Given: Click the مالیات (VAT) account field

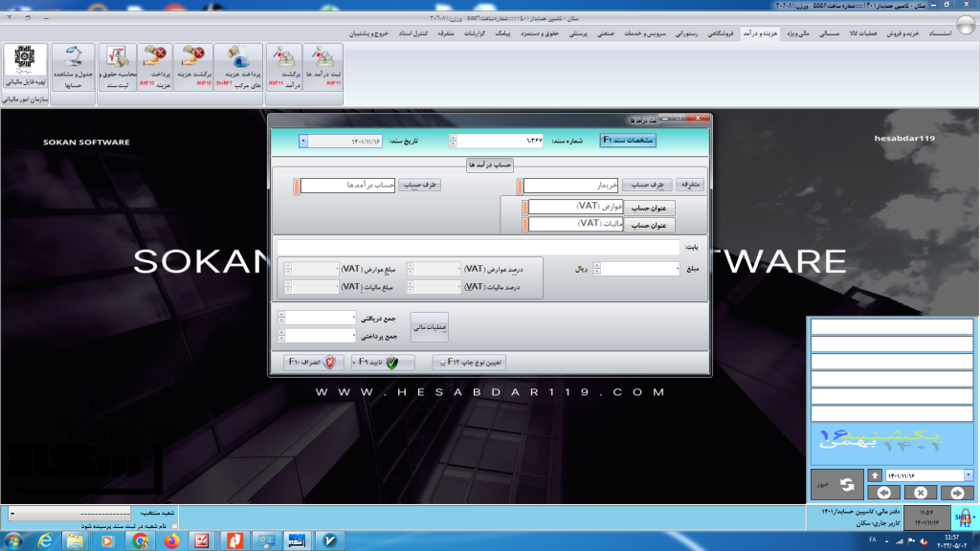Looking at the screenshot, I should [x=575, y=224].
